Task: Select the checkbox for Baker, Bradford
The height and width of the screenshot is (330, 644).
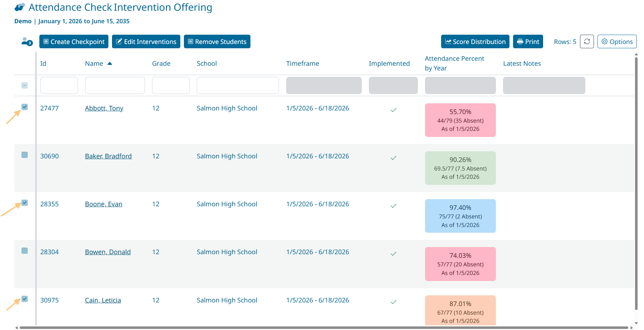Action: pos(25,155)
